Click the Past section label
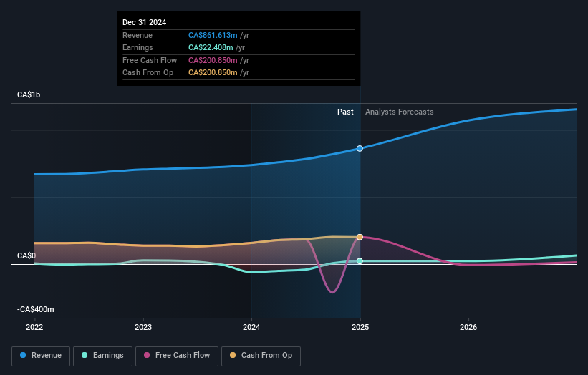The image size is (588, 375). coord(345,112)
